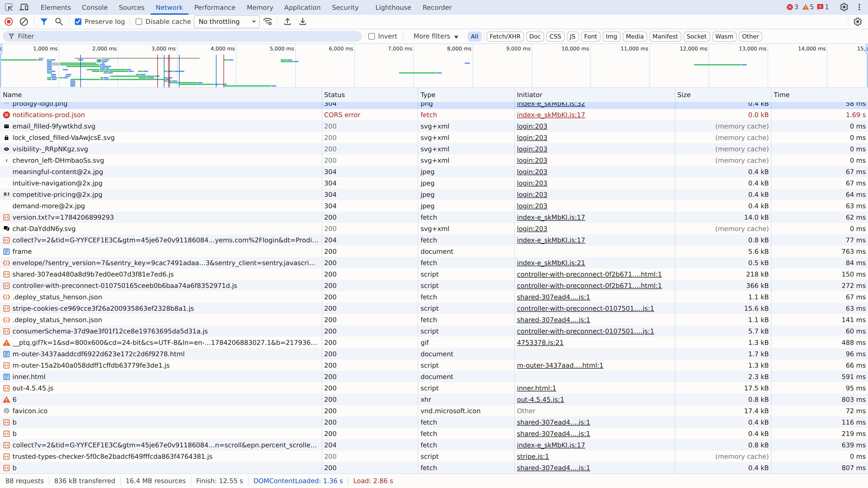868x488 pixels.
Task: Sort requests by Time column header
Action: [819, 95]
